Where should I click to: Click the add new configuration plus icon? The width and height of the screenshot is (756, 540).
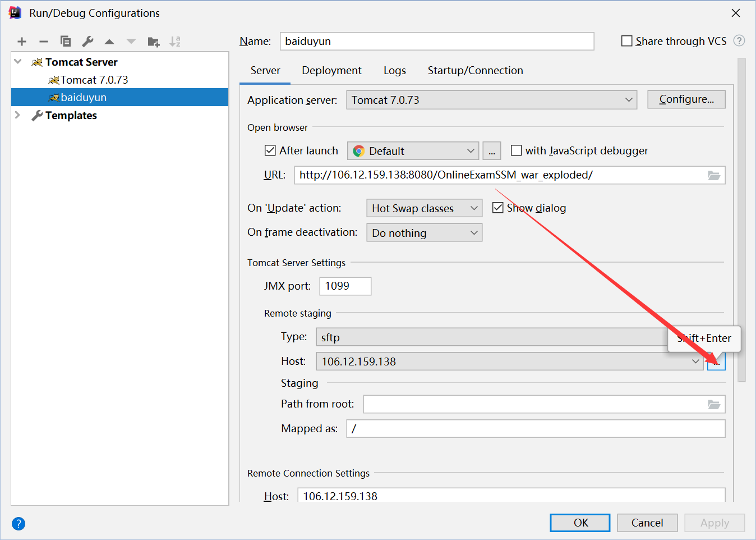(x=22, y=42)
